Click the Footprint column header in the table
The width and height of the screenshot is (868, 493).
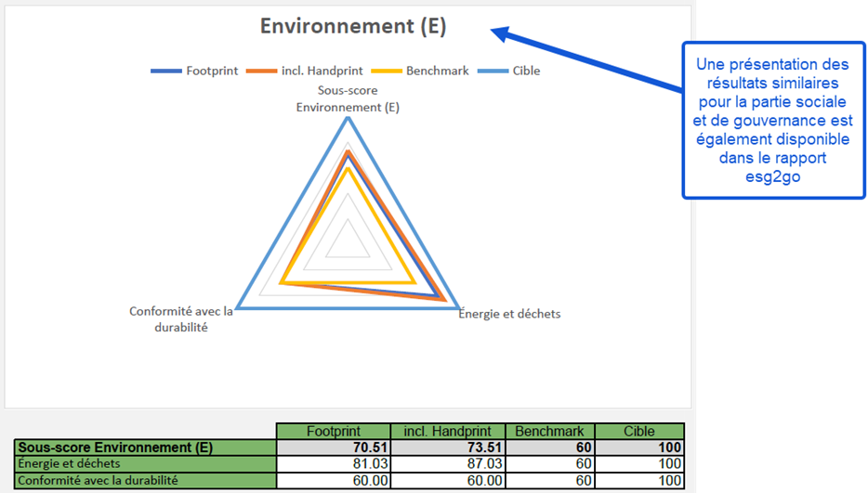click(333, 431)
